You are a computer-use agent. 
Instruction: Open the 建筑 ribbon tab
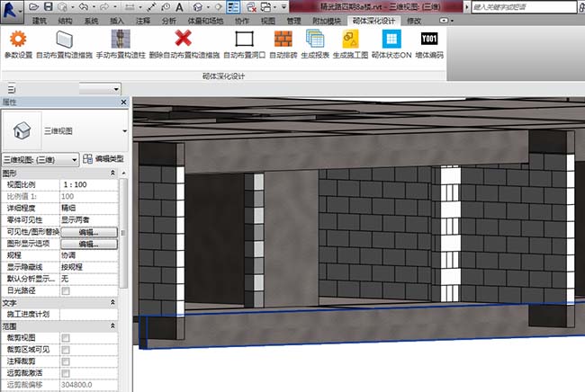coord(40,21)
